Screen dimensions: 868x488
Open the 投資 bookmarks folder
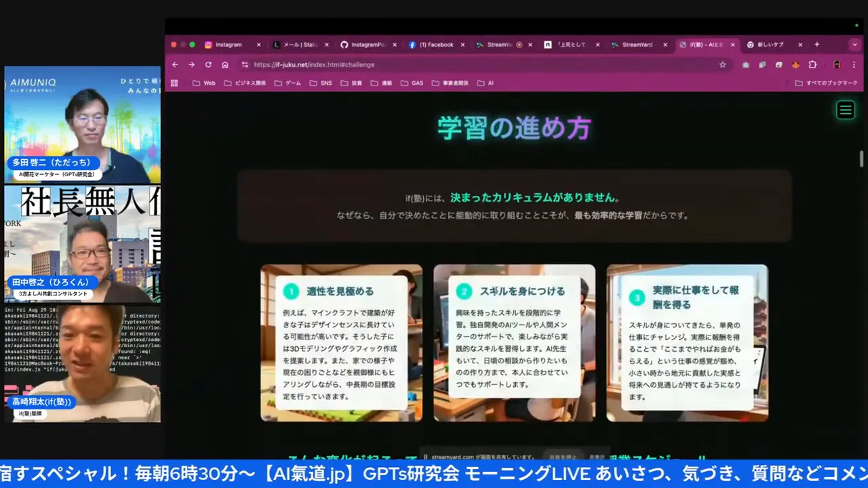(x=351, y=83)
